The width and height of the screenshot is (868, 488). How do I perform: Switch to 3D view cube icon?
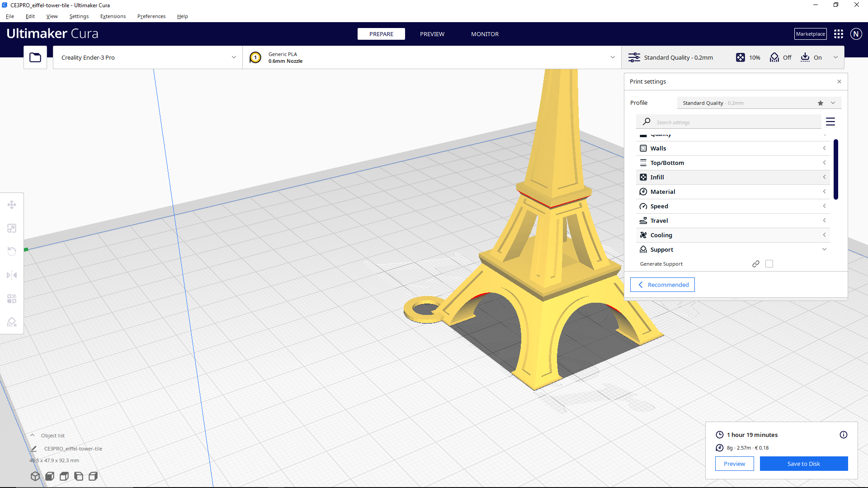coord(35,476)
